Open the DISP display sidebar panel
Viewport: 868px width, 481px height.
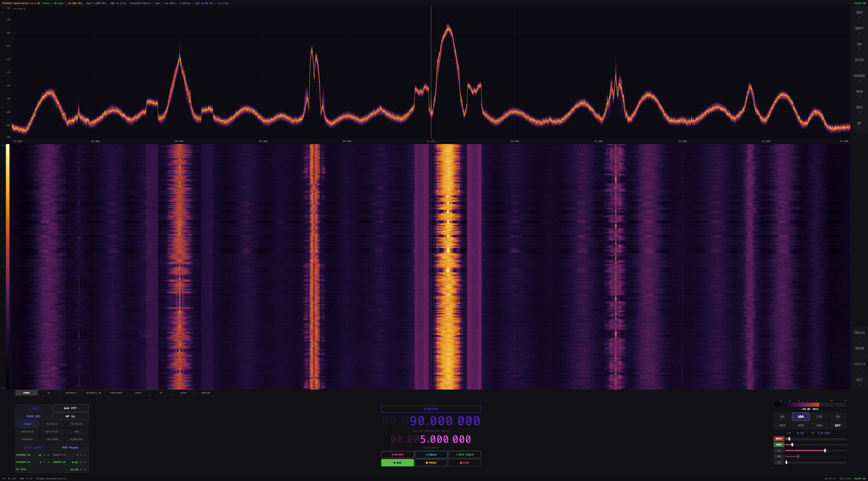859,62
